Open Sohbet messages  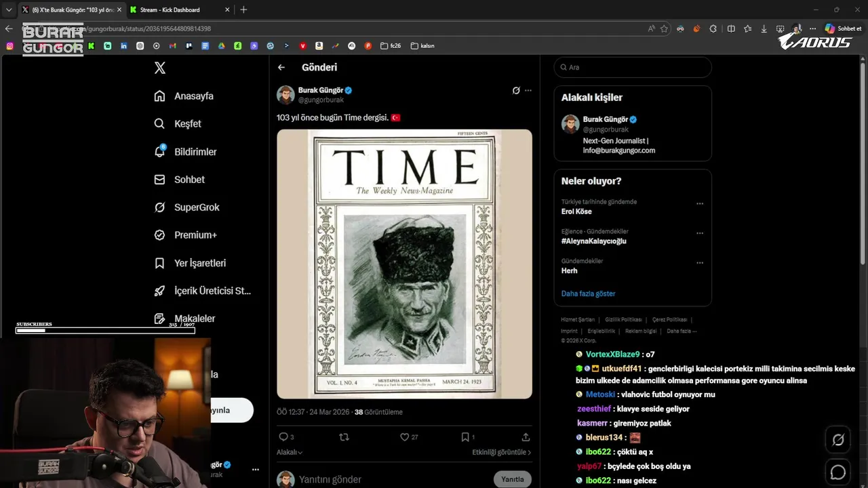click(179, 180)
